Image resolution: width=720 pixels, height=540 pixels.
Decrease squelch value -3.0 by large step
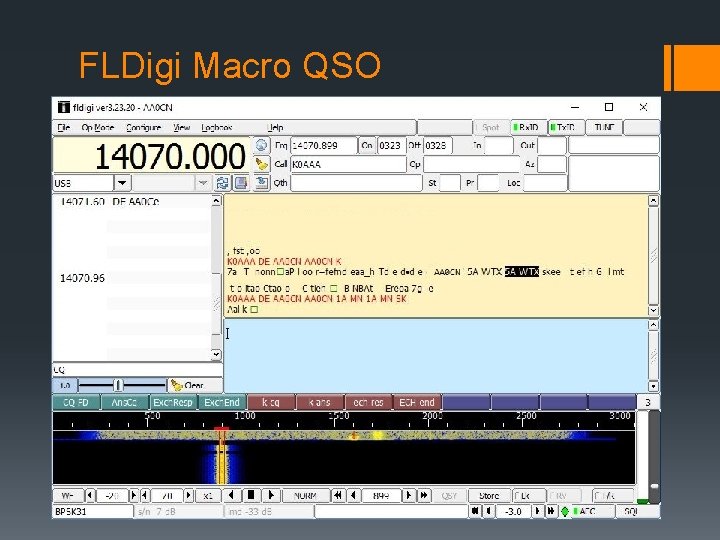click(x=475, y=511)
